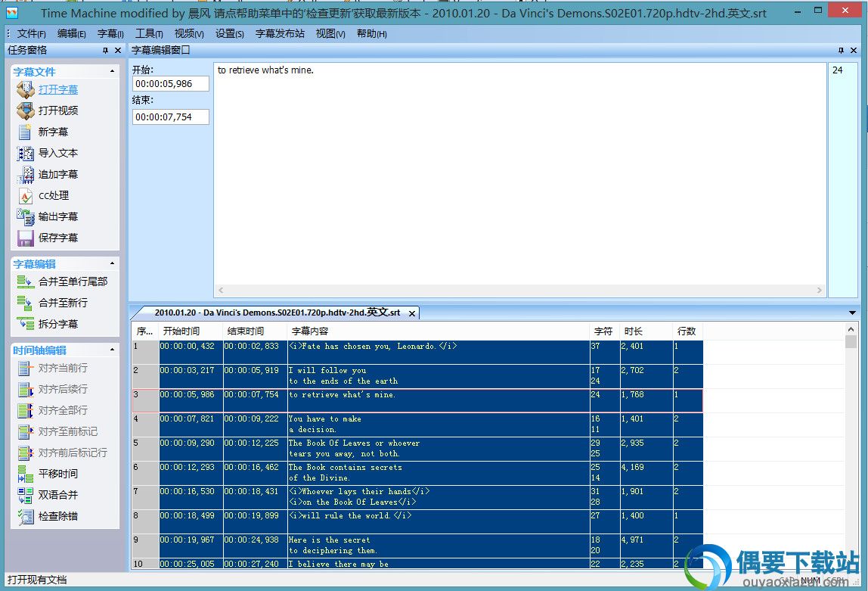The width and height of the screenshot is (868, 591).
Task: Select row "Fate has chosen you, Leonardo."
Action: pyautogui.click(x=418, y=353)
